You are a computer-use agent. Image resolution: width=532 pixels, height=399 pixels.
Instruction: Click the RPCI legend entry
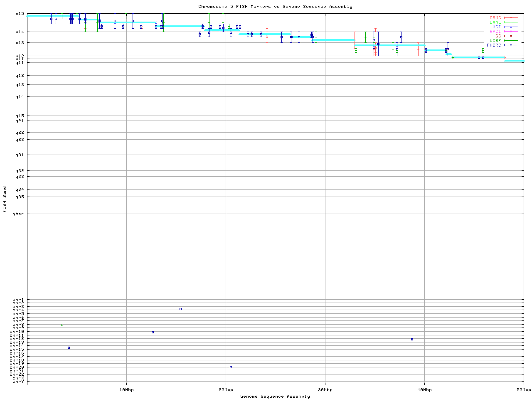click(495, 32)
